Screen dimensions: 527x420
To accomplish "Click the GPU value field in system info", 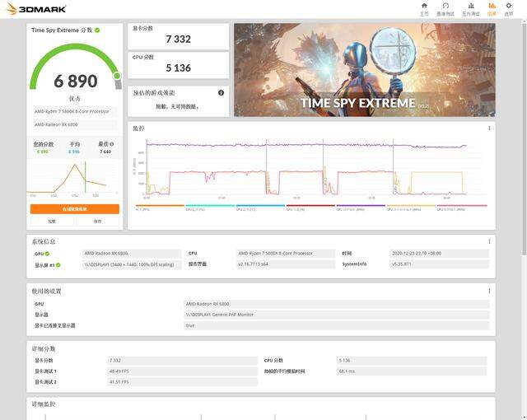I will click(x=132, y=254).
